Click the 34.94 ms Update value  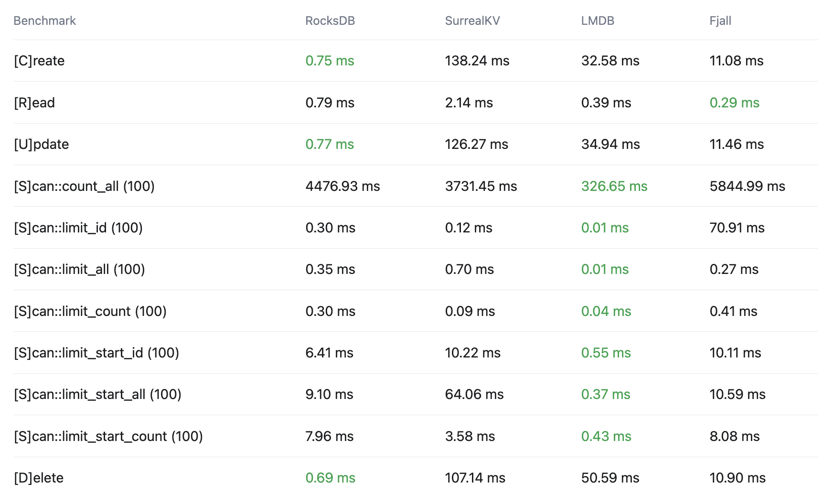pos(610,144)
